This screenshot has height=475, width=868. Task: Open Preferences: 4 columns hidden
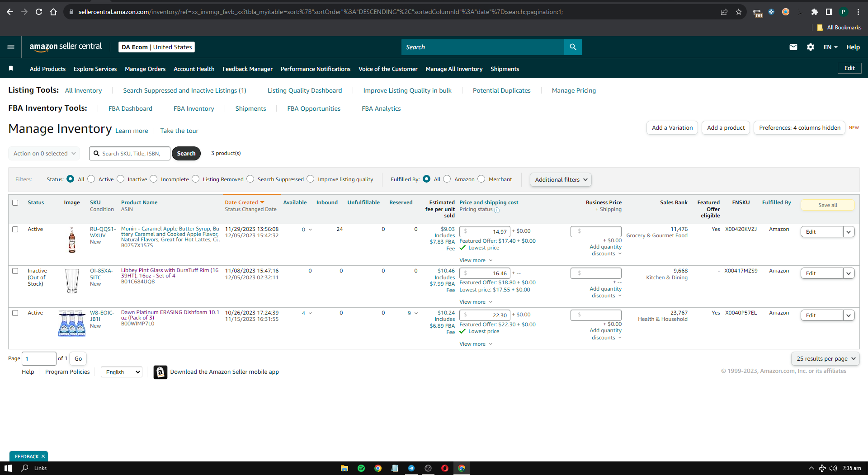799,128
